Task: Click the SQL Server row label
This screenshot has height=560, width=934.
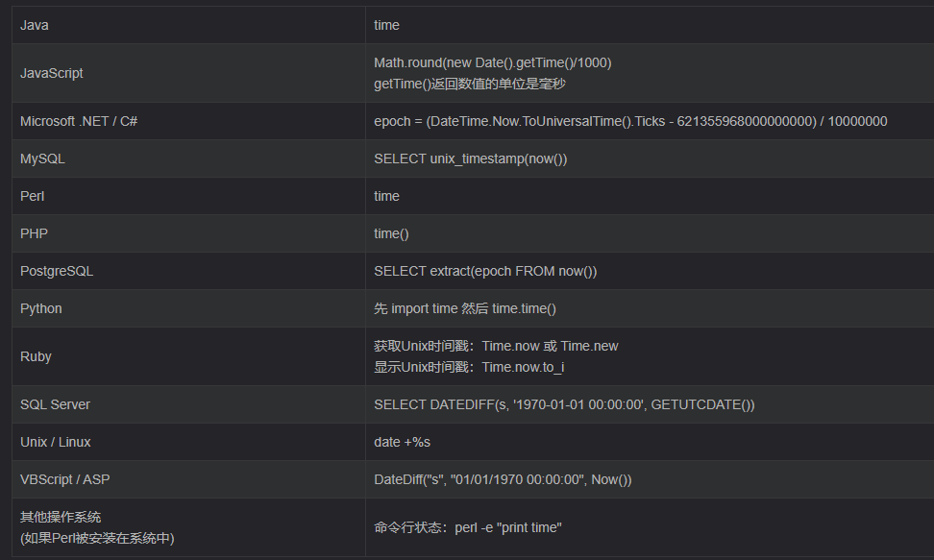Action: click(55, 404)
